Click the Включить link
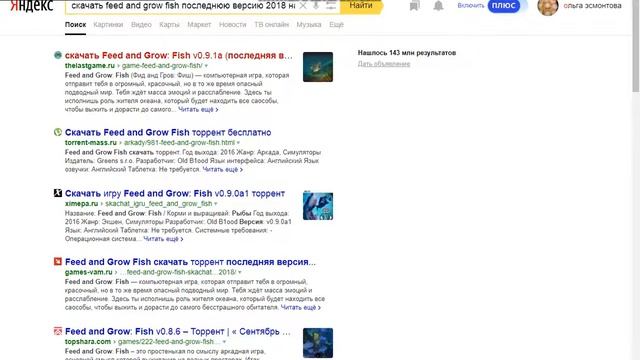 (471, 6)
